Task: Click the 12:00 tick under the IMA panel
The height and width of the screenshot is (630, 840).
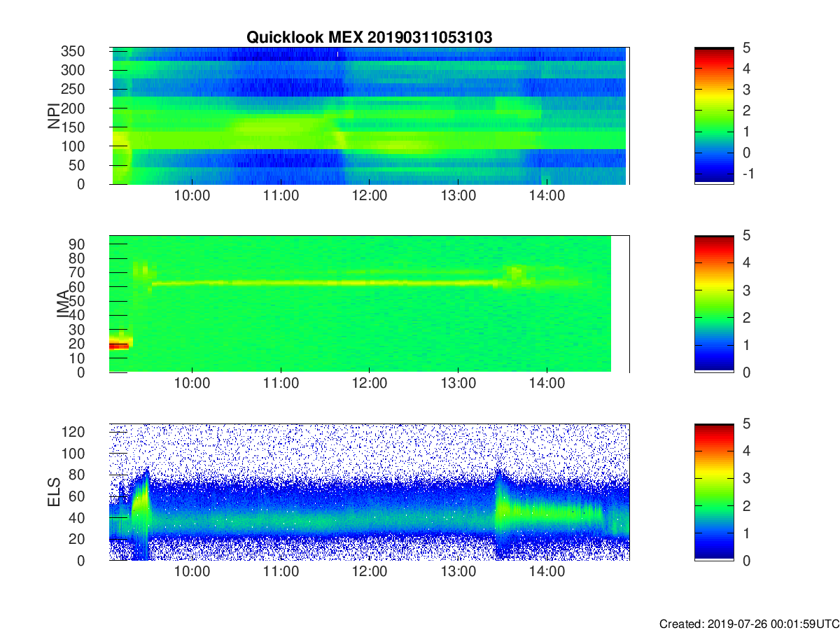Action: [370, 384]
